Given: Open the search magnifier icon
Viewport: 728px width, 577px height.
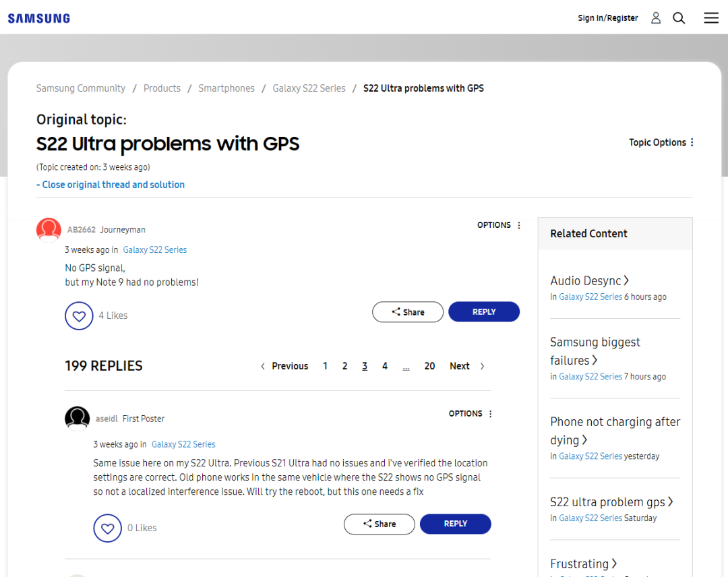Looking at the screenshot, I should 679,18.
